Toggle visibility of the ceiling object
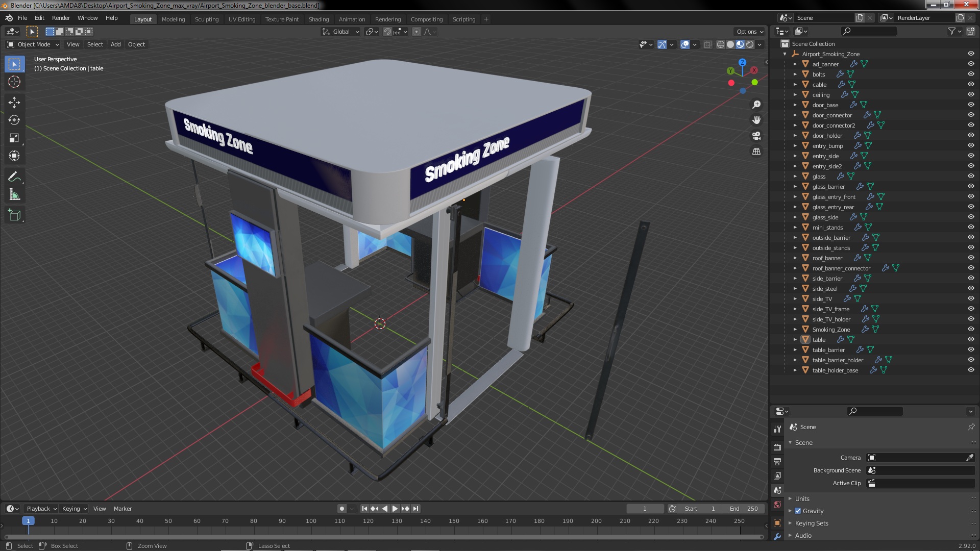This screenshot has height=551, width=980. [970, 95]
